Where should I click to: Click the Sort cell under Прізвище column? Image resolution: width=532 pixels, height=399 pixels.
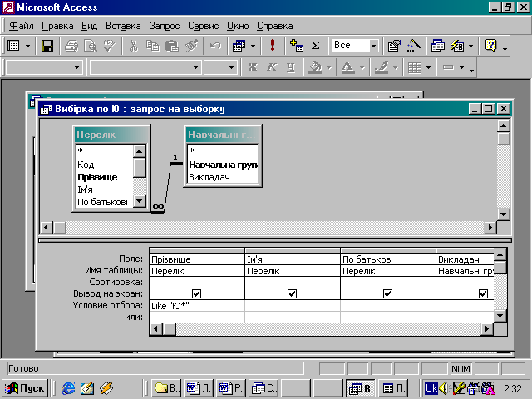click(x=197, y=283)
